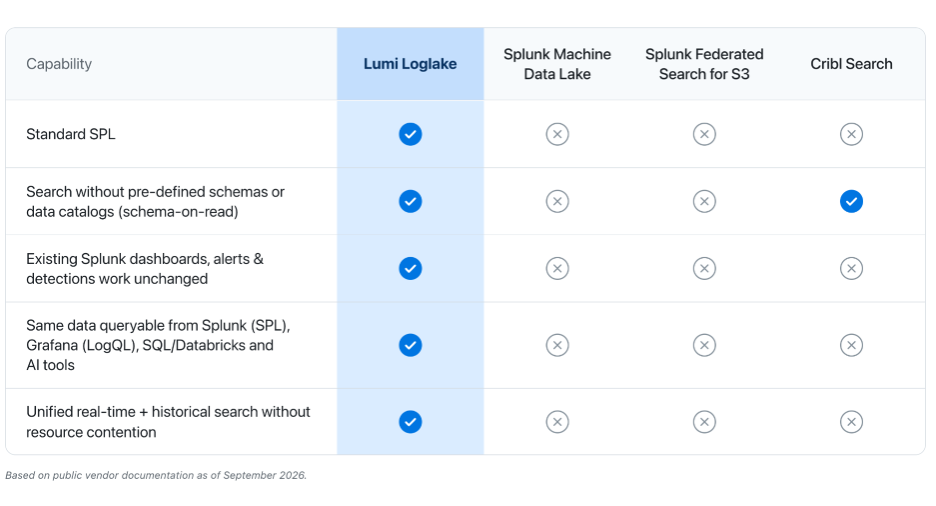Image resolution: width=936 pixels, height=506 pixels.
Task: Click Cribl Search X icon for Standard SPL
Action: coord(851,134)
